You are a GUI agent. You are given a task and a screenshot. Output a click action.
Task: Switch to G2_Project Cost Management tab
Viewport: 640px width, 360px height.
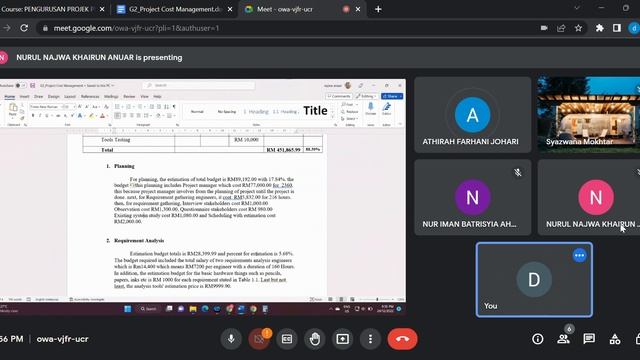coord(175,9)
